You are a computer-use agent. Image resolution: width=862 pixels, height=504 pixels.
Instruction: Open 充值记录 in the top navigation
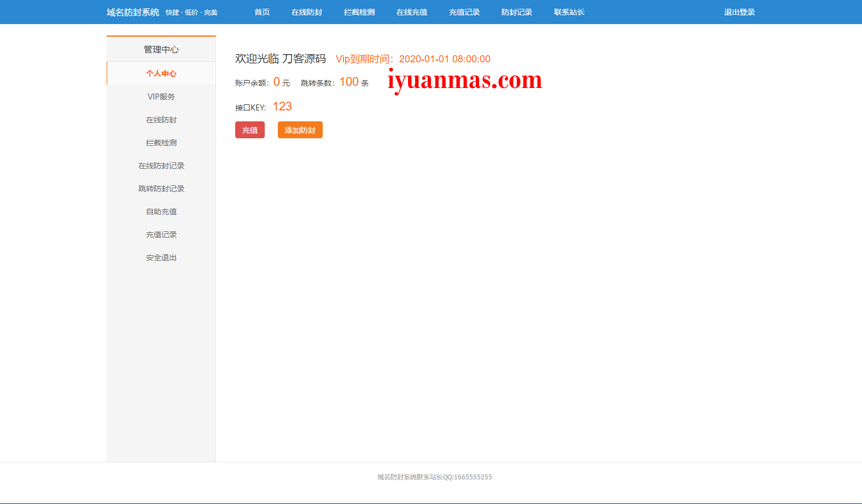[x=464, y=12]
